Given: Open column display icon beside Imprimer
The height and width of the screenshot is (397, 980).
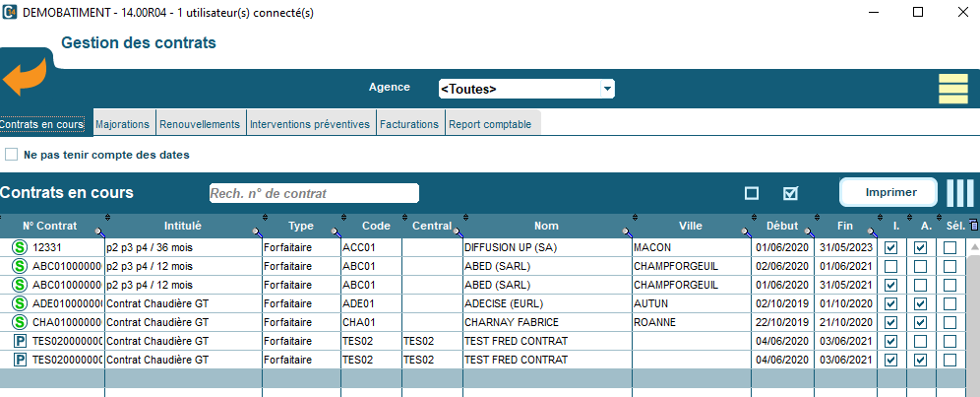Looking at the screenshot, I should tap(959, 193).
